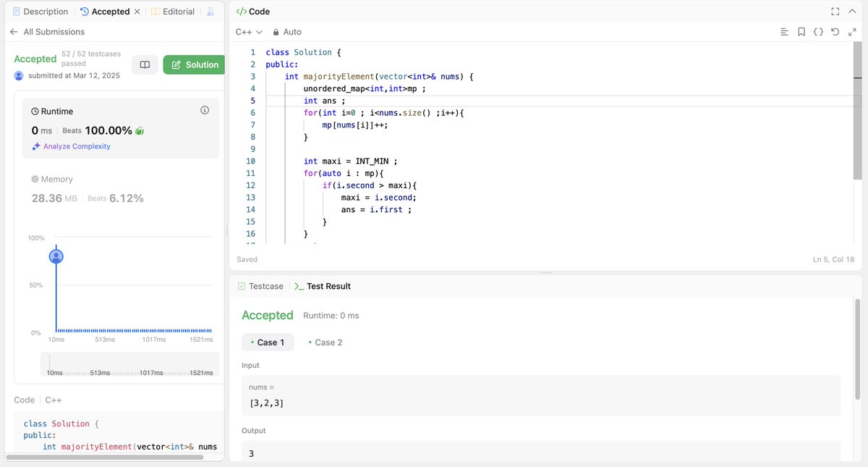Select Case 2 result
The height and width of the screenshot is (467, 868).
[x=325, y=342]
